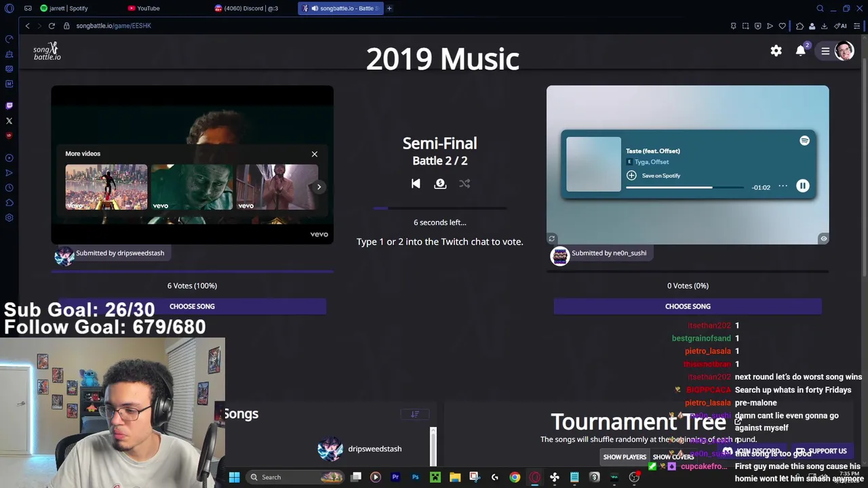Open the user profile avatar menu
Viewport: 868px width, 488px height.
(844, 51)
